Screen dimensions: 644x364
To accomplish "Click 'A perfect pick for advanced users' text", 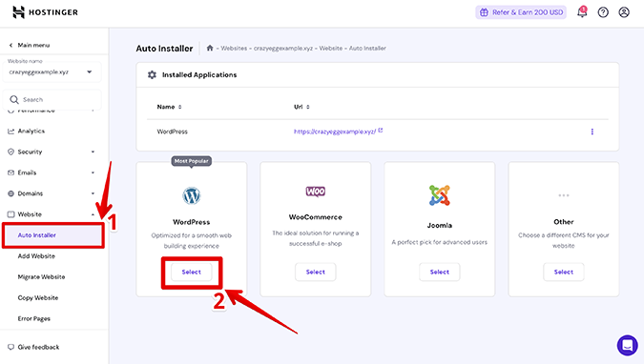I will click(440, 242).
